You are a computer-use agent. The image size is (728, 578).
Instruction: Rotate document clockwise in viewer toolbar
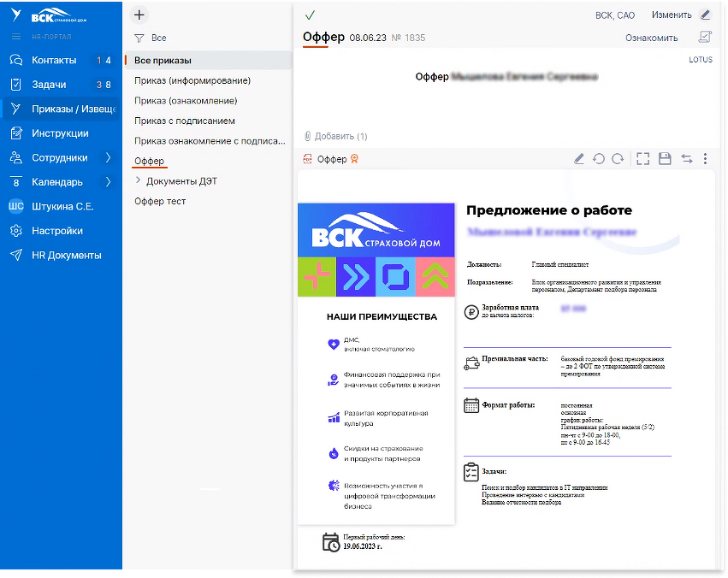[x=617, y=159]
